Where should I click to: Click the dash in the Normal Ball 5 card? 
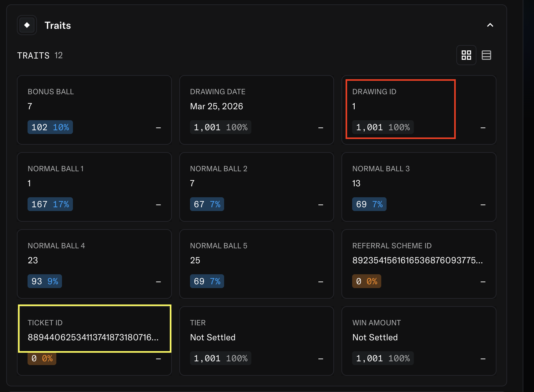pos(321,282)
